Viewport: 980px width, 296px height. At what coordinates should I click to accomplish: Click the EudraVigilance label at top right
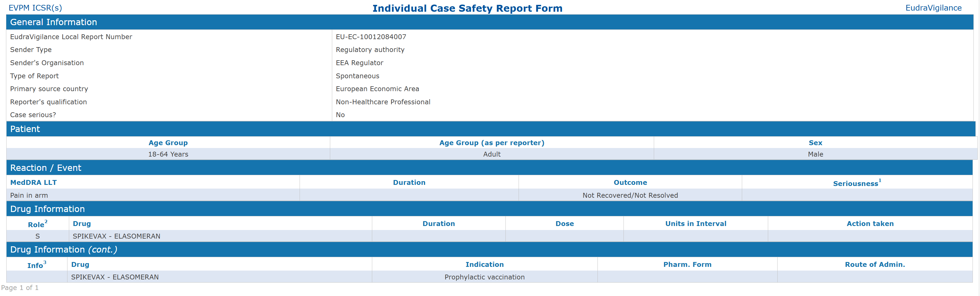pyautogui.click(x=933, y=8)
